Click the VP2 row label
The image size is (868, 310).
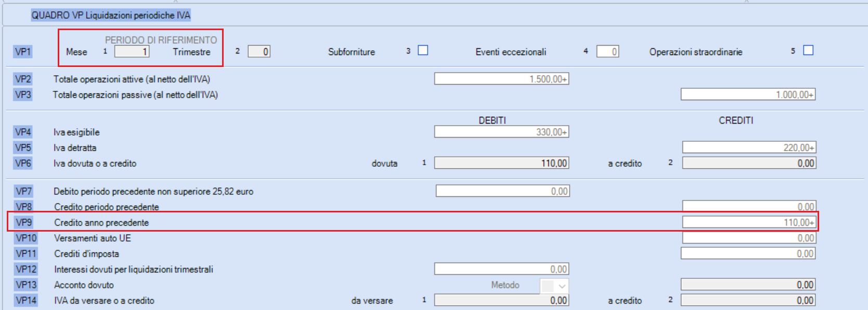pyautogui.click(x=23, y=79)
